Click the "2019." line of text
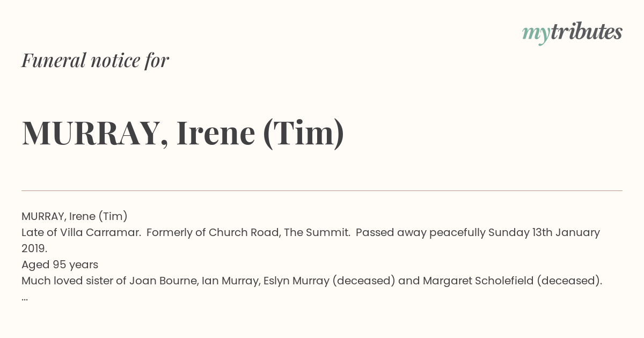Image resolution: width=644 pixels, height=338 pixels. coord(34,248)
